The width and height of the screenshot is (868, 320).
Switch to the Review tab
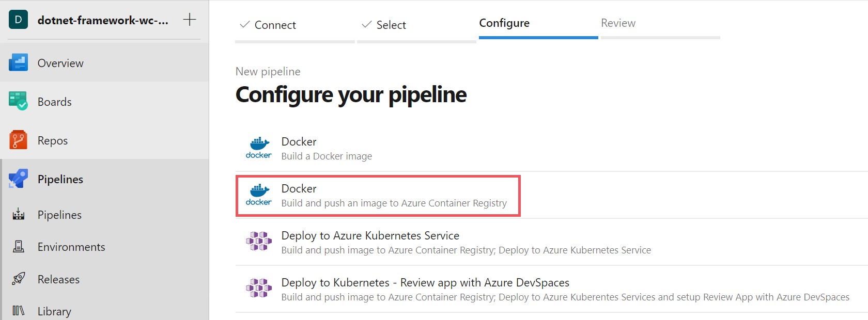(618, 23)
